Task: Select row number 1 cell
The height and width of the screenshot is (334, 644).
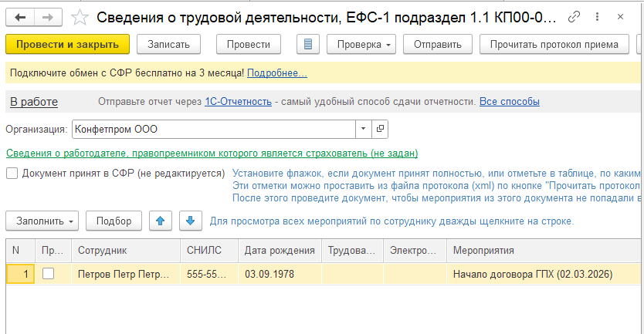Action: click(x=20, y=274)
